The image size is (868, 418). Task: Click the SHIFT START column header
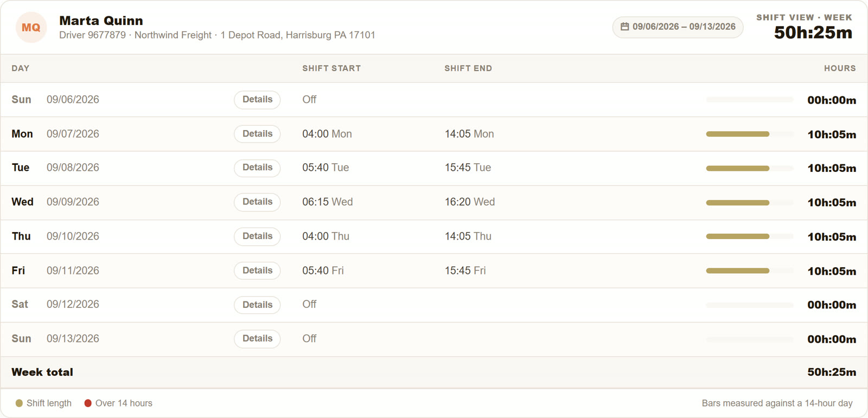[331, 68]
